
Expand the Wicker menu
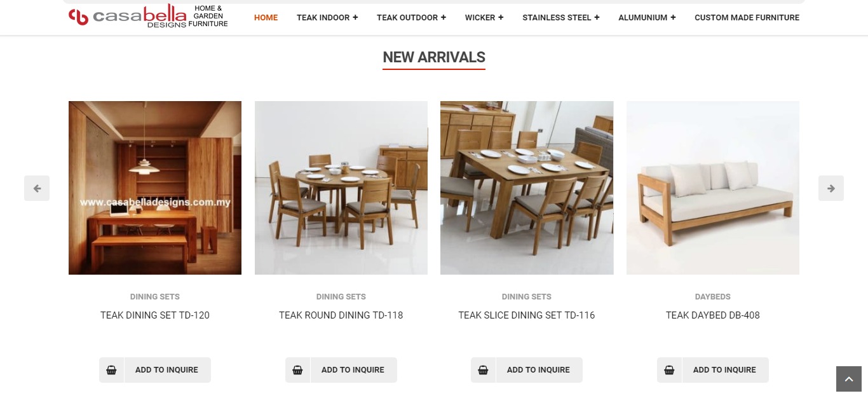(484, 17)
